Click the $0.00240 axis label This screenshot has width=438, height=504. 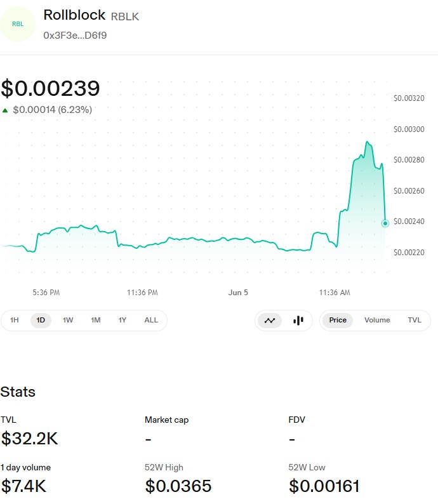409,222
